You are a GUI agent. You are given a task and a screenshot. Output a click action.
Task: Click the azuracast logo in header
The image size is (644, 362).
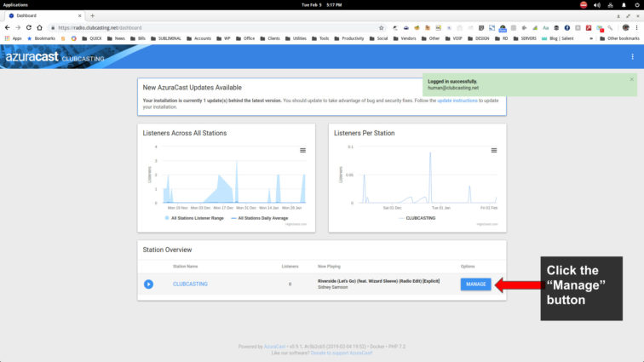32,57
